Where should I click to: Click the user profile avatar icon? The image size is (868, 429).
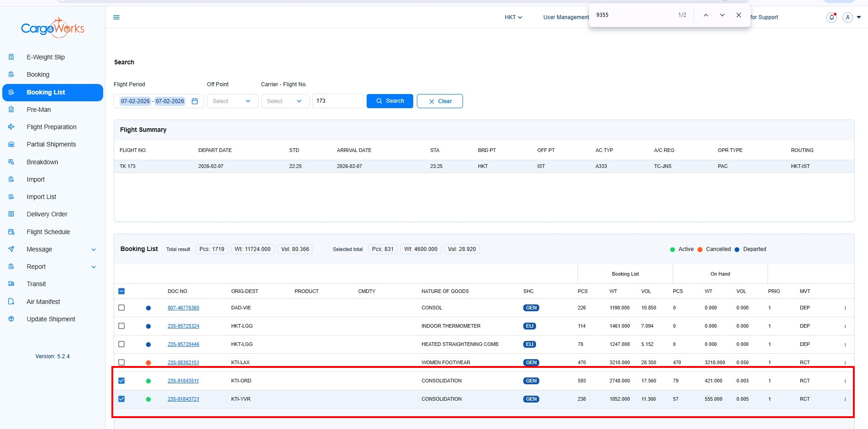pyautogui.click(x=847, y=17)
